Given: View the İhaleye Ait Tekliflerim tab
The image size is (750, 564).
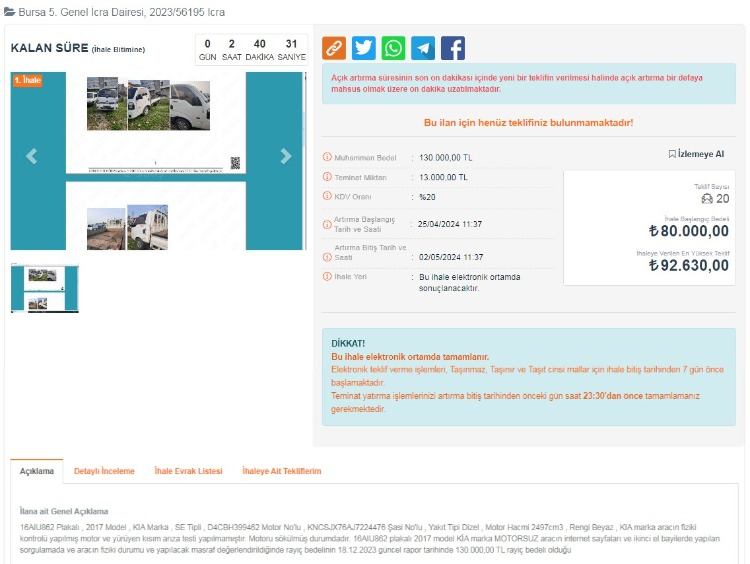Looking at the screenshot, I should 281,471.
